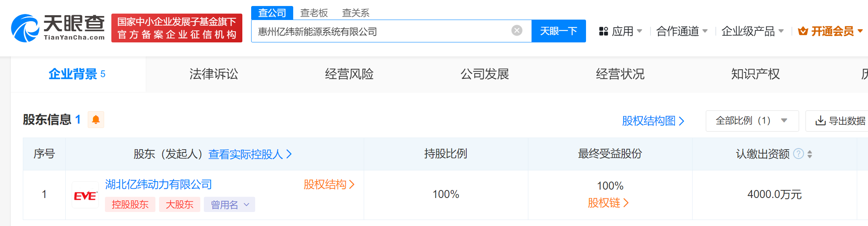Select the 查关系 search tab

tap(356, 13)
